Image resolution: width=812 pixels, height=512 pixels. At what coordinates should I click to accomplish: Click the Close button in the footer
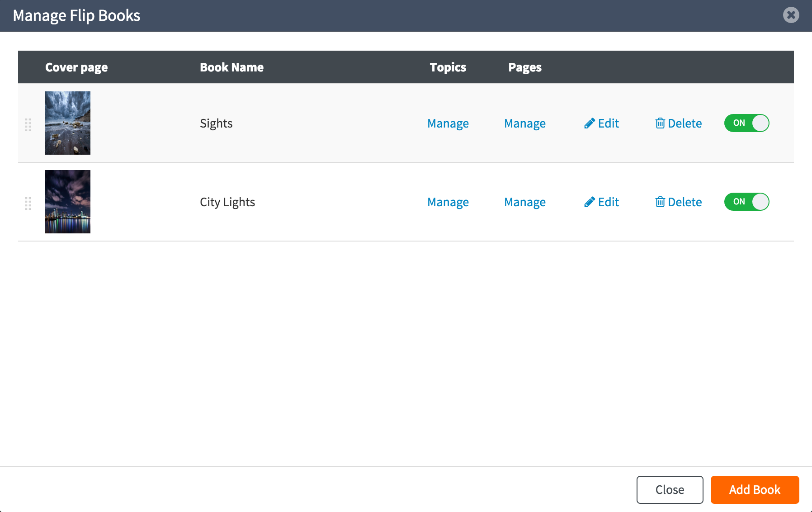point(670,489)
